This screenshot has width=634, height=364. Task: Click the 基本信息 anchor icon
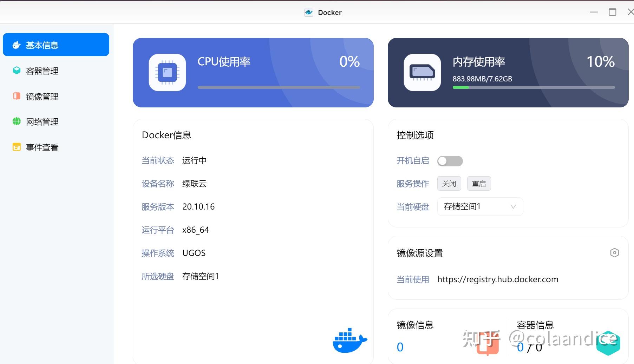click(16, 45)
